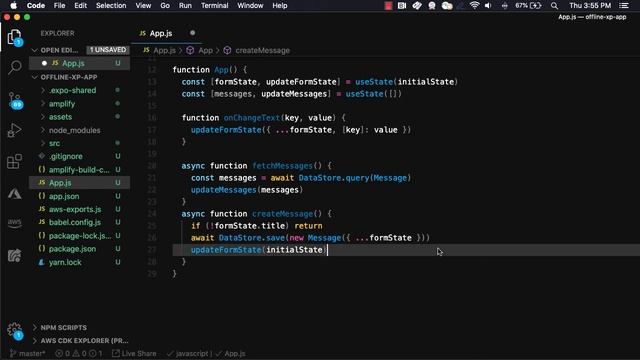Screen dimensions: 640x360
Task: Open the Edit menu
Action: point(80,6)
